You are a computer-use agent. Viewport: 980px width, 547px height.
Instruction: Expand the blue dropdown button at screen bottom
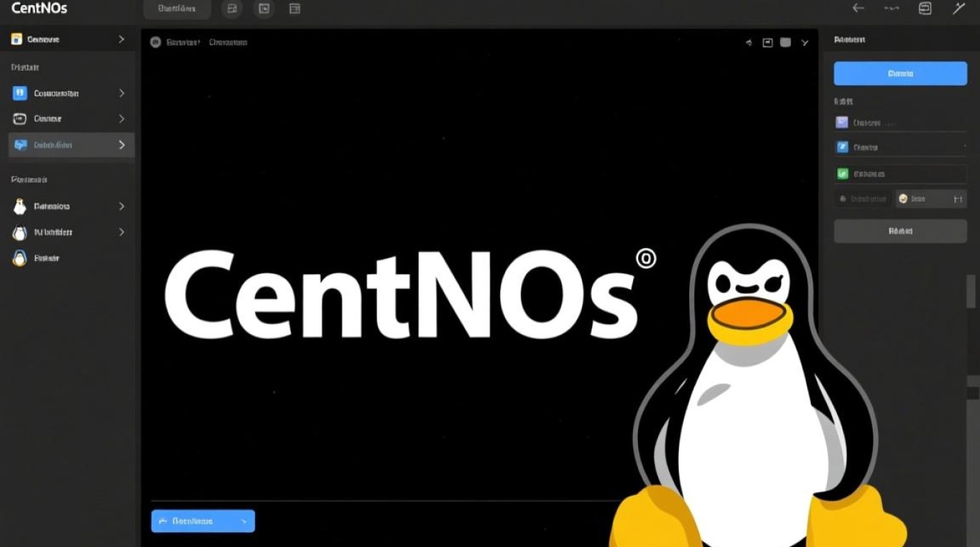pos(245,521)
